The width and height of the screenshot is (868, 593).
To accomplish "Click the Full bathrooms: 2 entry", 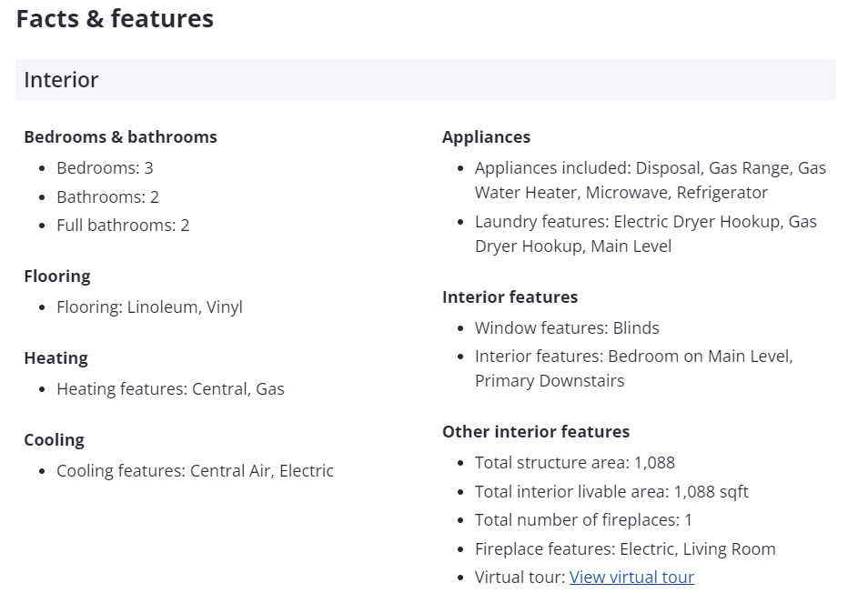I will pyautogui.click(x=123, y=226).
